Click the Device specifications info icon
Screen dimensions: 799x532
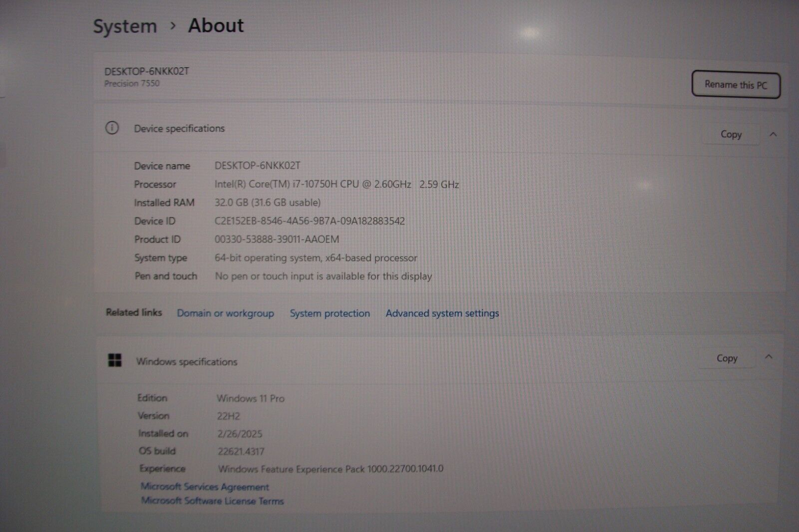[x=112, y=128]
